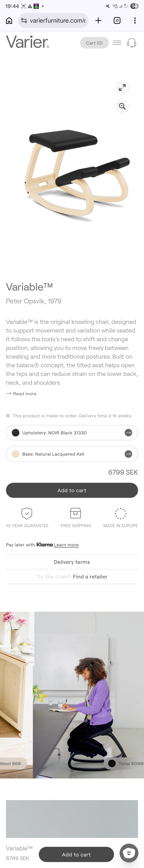This screenshot has height=868, width=144.
Task: Tap the customer support headset icon
Action: [132, 43]
